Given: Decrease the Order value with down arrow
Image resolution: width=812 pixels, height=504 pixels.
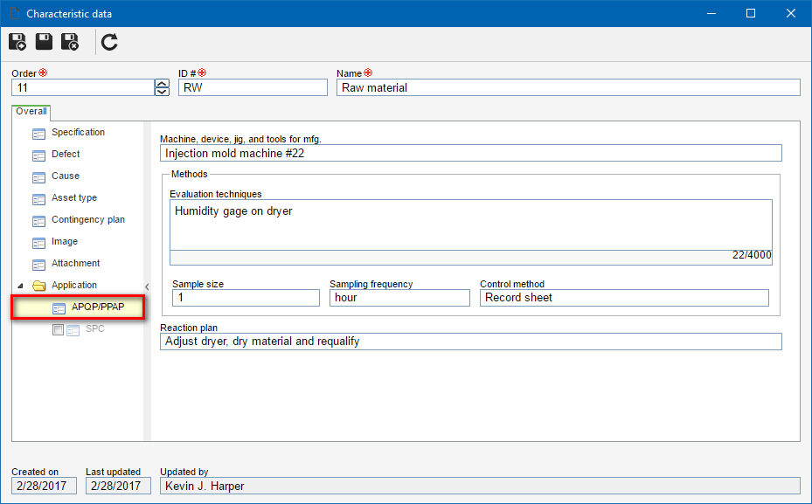Looking at the screenshot, I should (162, 92).
